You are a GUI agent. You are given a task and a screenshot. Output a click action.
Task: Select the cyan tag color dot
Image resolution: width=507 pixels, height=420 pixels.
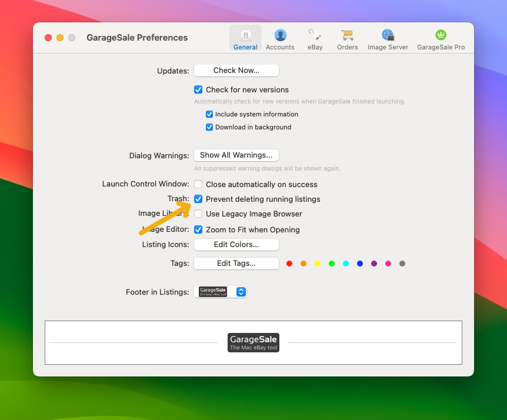346,264
